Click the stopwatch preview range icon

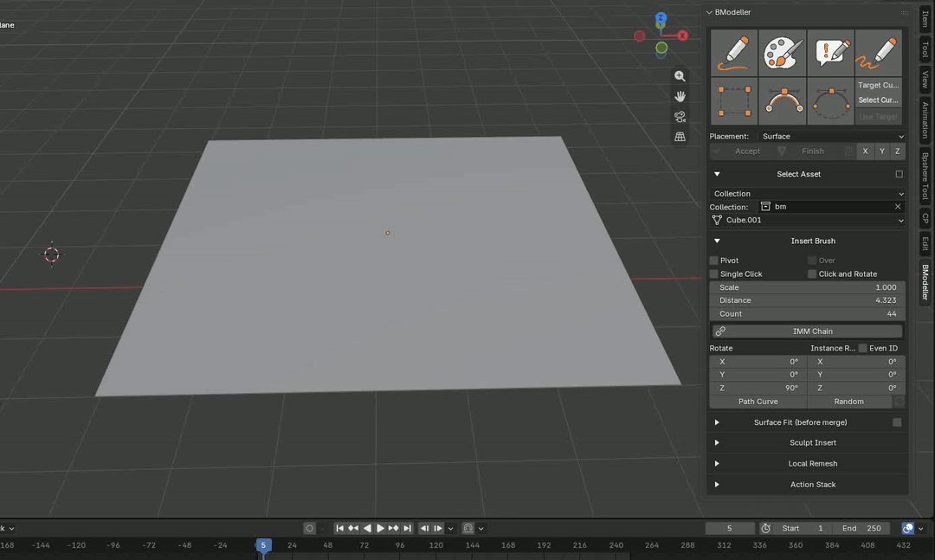point(765,528)
